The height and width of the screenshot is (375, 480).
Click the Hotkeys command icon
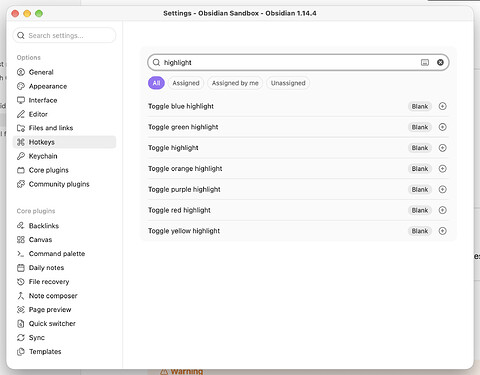(x=21, y=142)
